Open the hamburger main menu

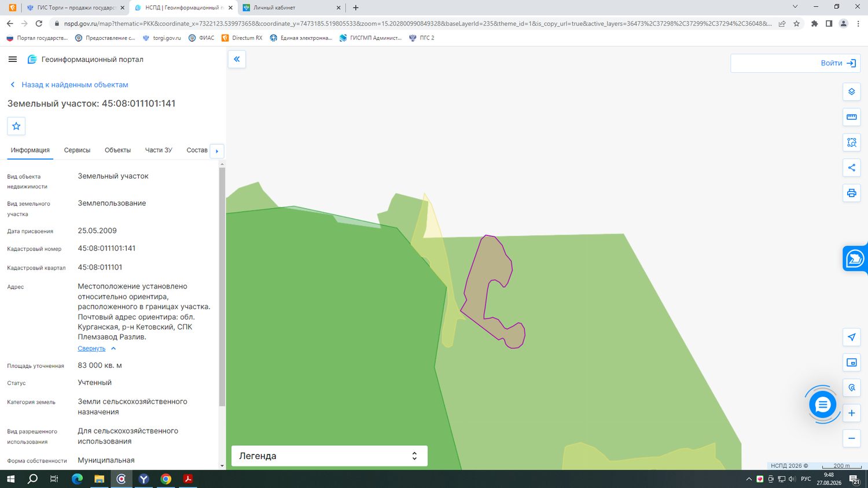[x=13, y=59]
